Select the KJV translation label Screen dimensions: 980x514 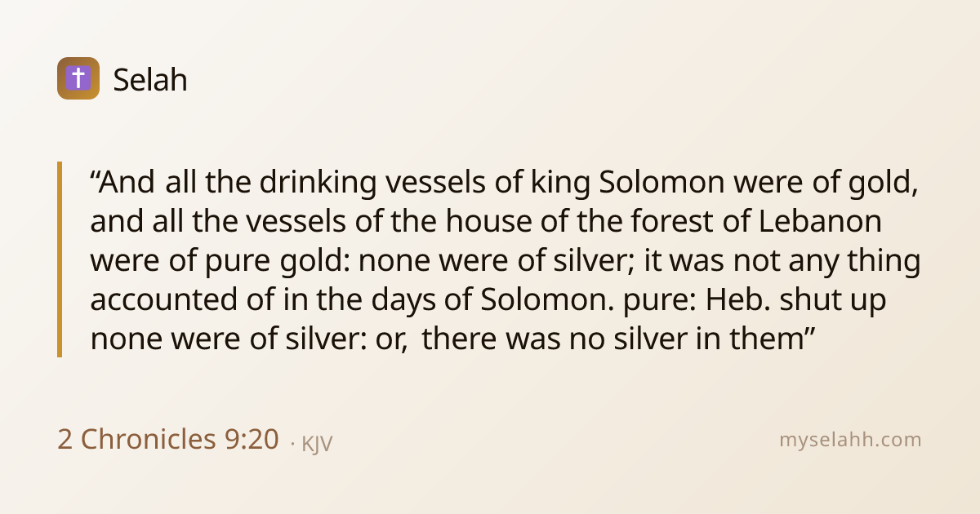click(x=317, y=444)
